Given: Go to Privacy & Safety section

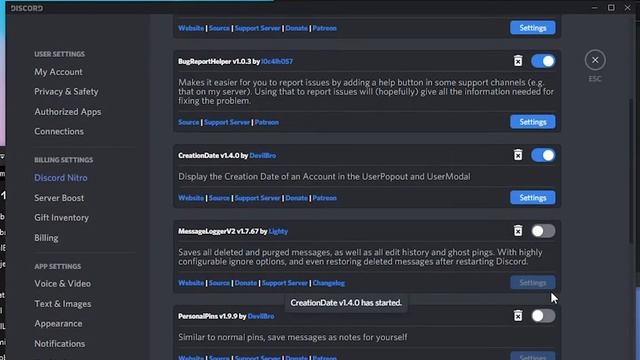Looking at the screenshot, I should click(66, 91).
